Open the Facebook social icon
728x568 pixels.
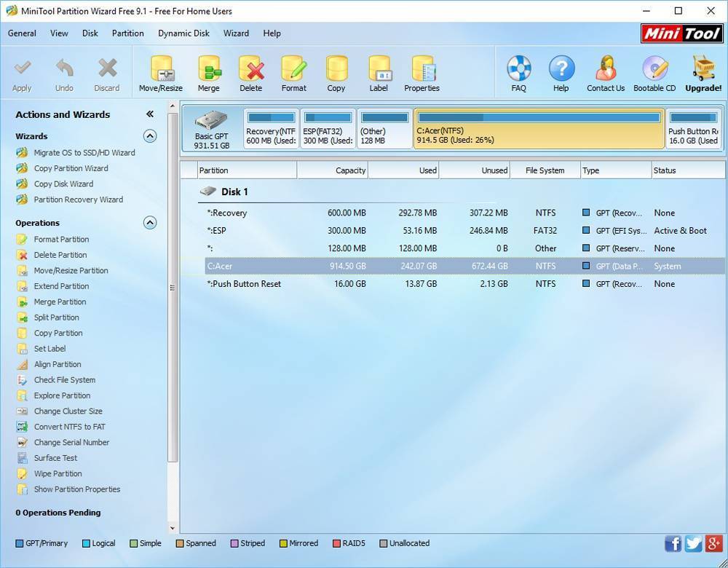pos(673,543)
